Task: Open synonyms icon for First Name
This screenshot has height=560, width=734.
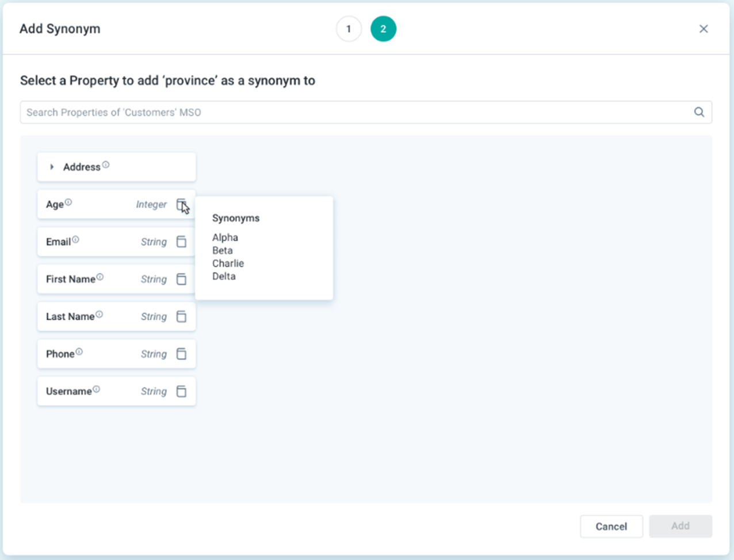Action: 181,279
